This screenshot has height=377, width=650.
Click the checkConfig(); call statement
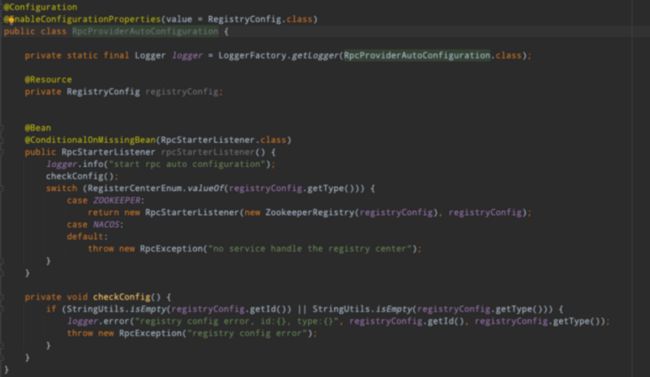pyautogui.click(x=82, y=176)
